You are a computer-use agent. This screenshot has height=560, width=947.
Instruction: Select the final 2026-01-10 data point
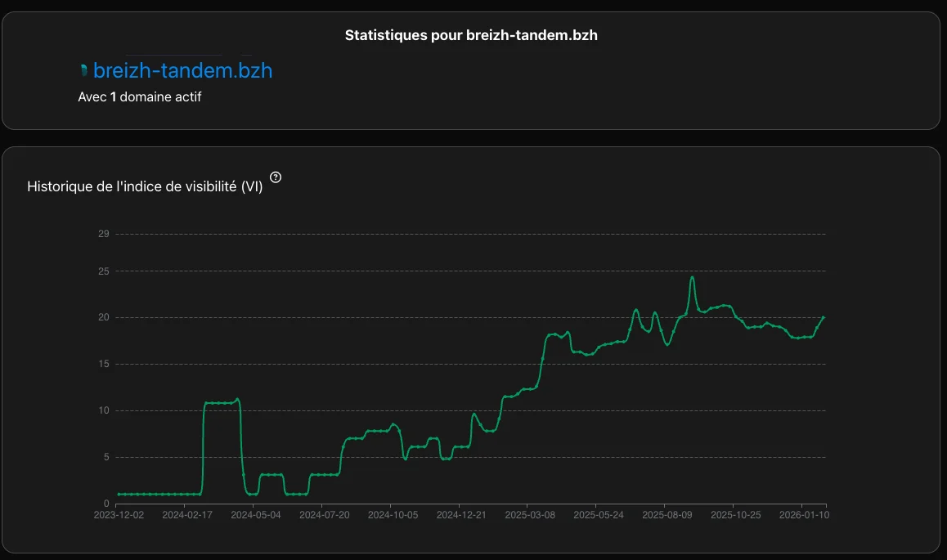[824, 316]
